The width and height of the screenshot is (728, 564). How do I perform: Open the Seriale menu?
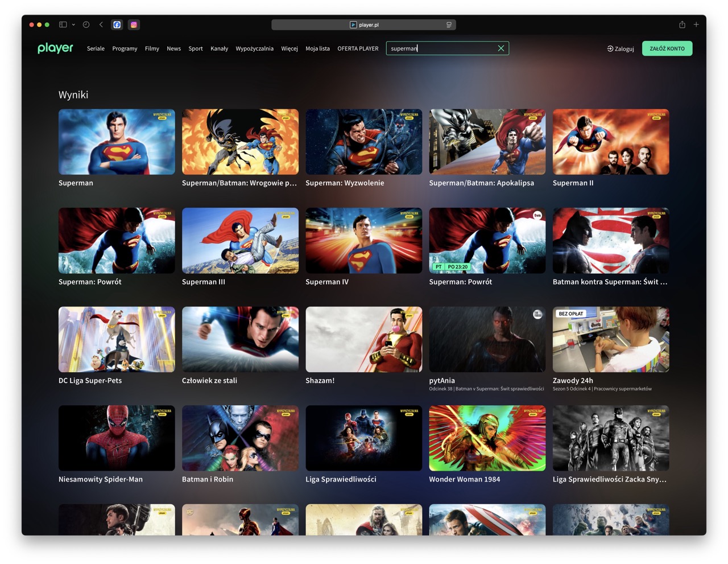pos(96,48)
